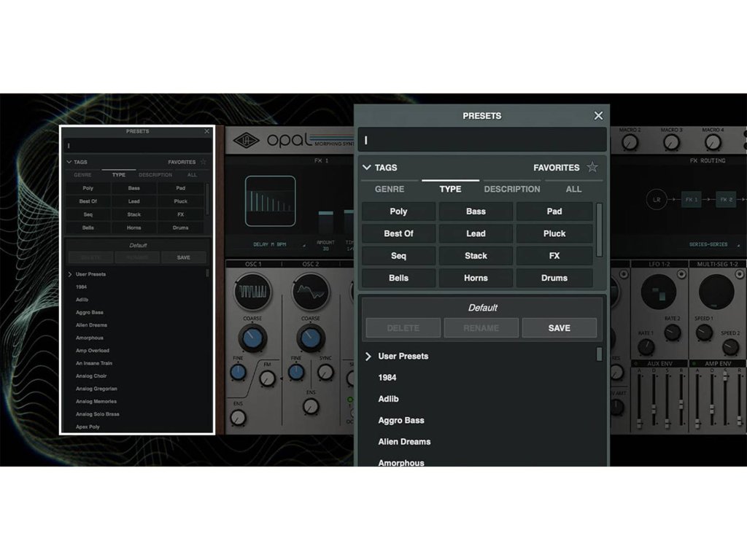Expand User Presets in enlarged panel
747x560 pixels.
point(368,356)
